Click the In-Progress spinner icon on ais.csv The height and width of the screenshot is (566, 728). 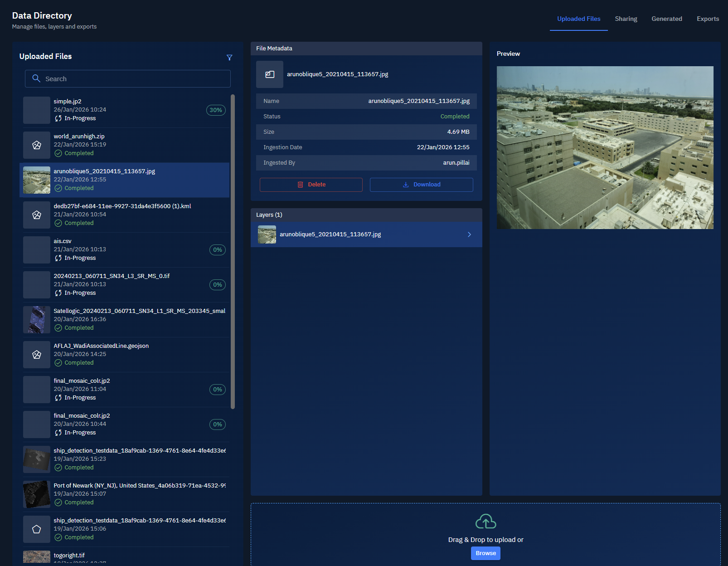58,258
